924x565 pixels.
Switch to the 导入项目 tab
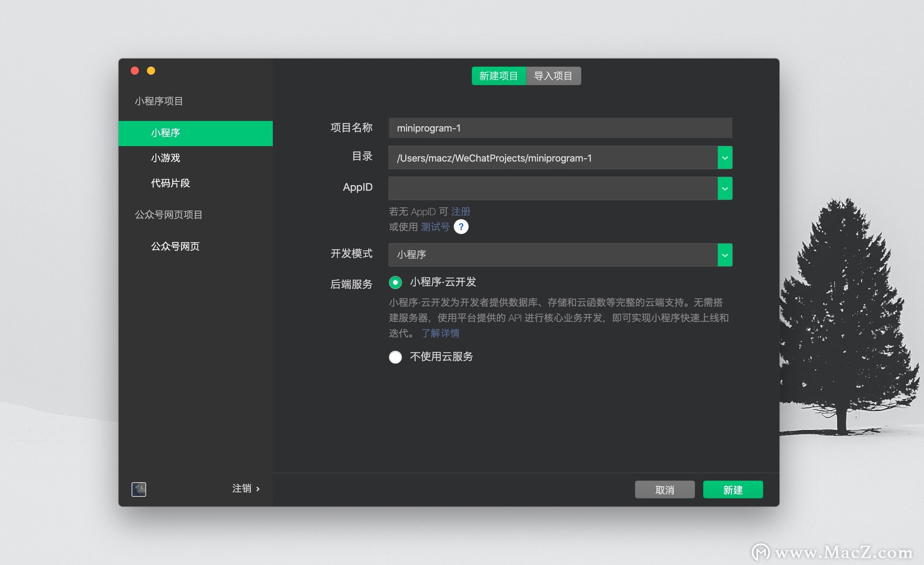tap(553, 76)
